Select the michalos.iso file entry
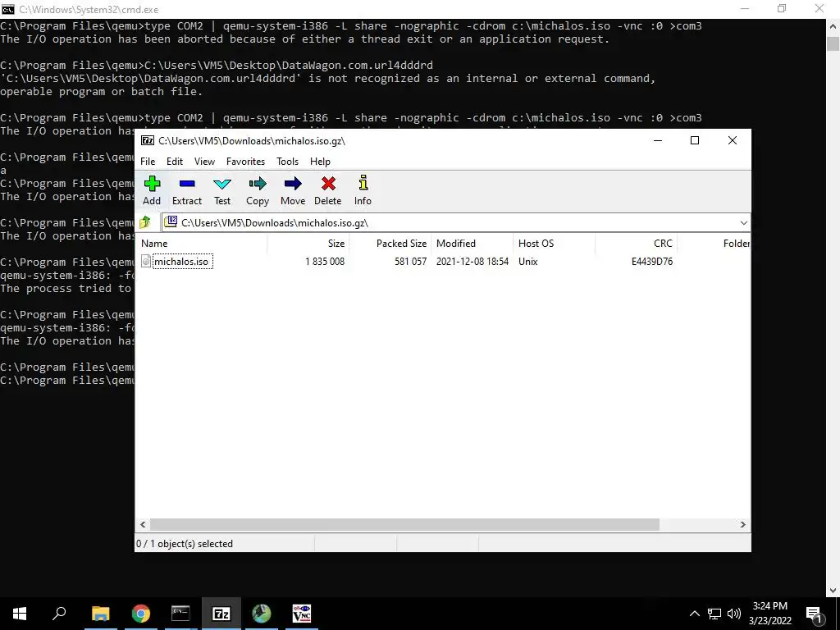The image size is (840, 630). (181, 262)
